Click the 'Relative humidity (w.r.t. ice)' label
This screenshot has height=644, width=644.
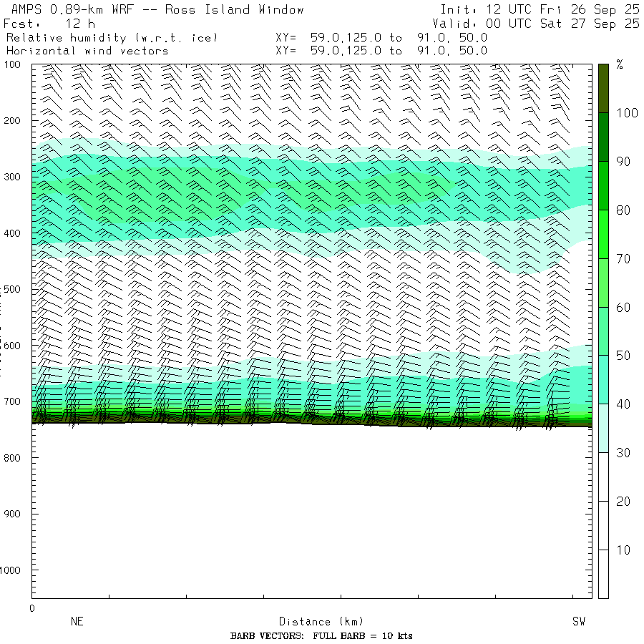[112, 38]
